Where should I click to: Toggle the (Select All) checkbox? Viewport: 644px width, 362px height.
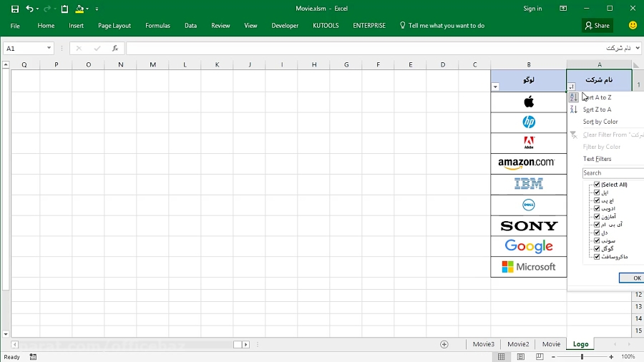597,185
